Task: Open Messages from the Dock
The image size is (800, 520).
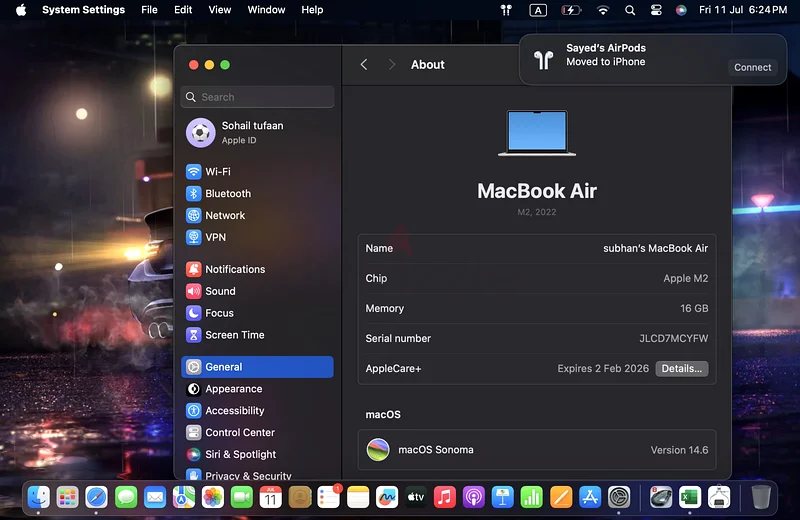Action: 126,497
